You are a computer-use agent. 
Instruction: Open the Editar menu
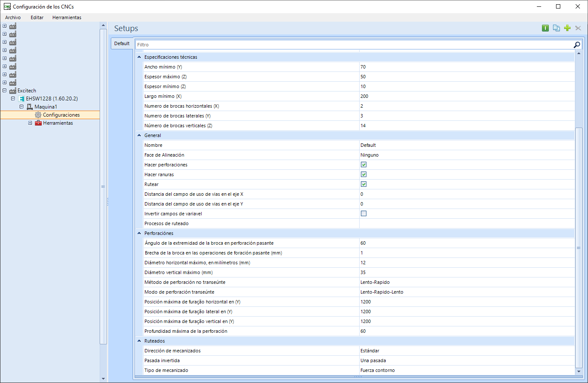(37, 17)
